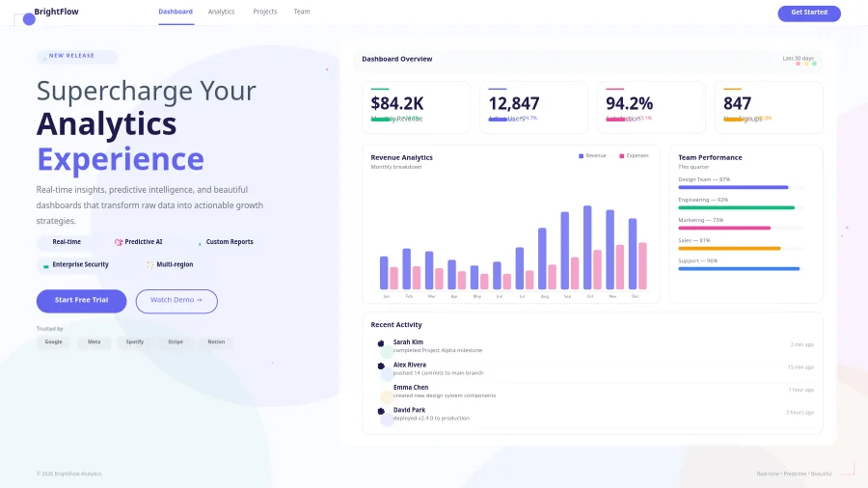Click the green Enterprise Security icon
Screen dimensions: 868x488
46,265
